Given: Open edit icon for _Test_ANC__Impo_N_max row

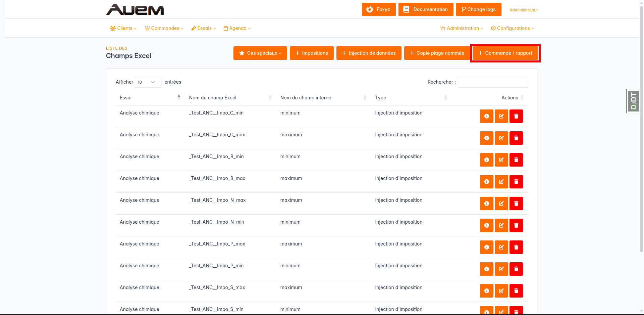Looking at the screenshot, I should pos(501,204).
